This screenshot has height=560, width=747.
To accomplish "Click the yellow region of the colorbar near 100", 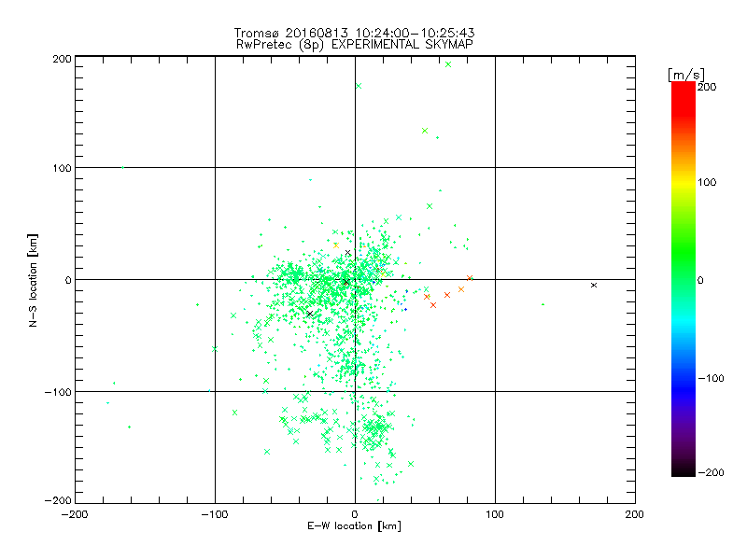I will coord(684,182).
